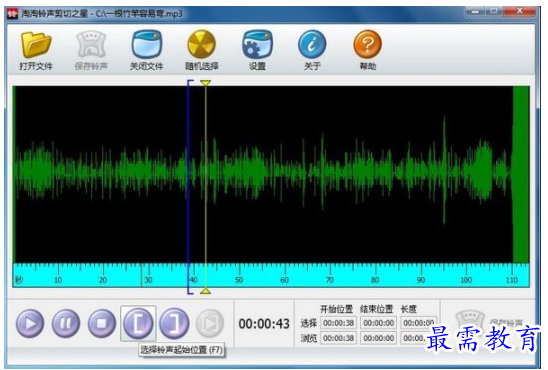Screen dimensions: 548x370
Task: Click the waveform near 90 seconds
Action: coord(421,171)
